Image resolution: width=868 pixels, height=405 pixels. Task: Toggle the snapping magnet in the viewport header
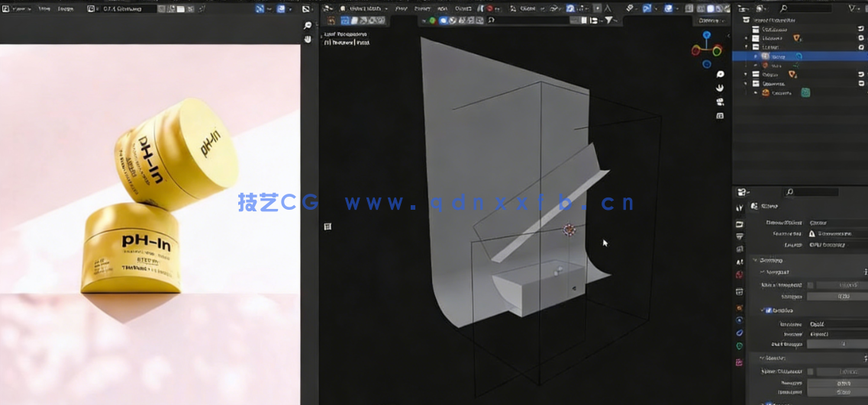point(571,8)
